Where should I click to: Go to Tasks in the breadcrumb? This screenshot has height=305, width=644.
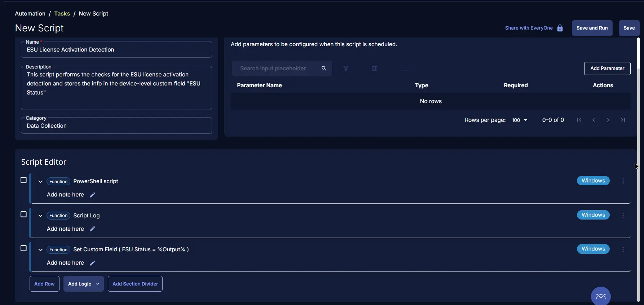[62, 14]
